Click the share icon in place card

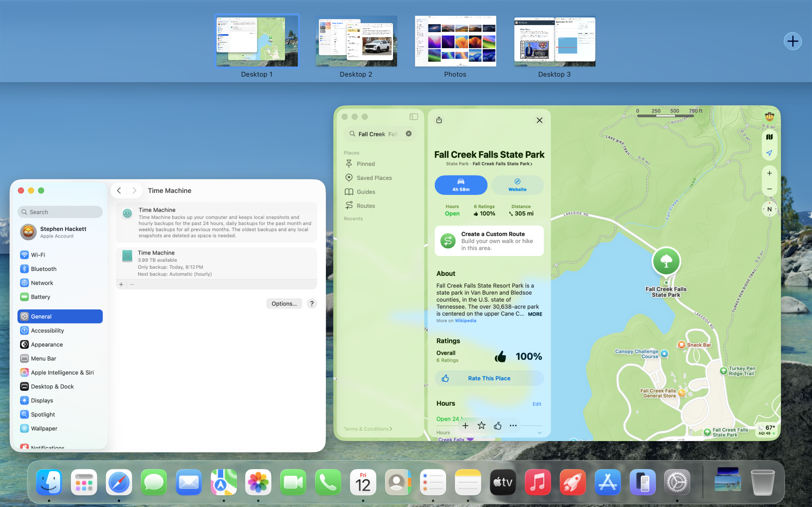439,120
